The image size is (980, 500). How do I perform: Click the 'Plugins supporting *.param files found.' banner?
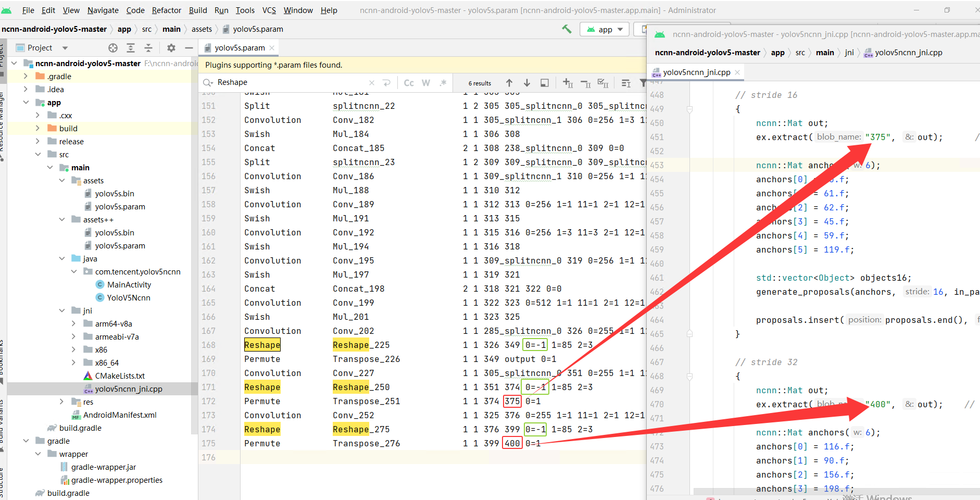pyautogui.click(x=274, y=65)
